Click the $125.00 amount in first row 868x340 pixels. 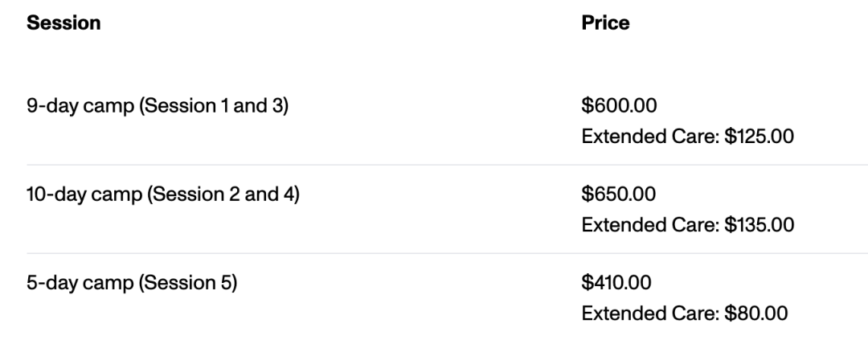pos(759,136)
